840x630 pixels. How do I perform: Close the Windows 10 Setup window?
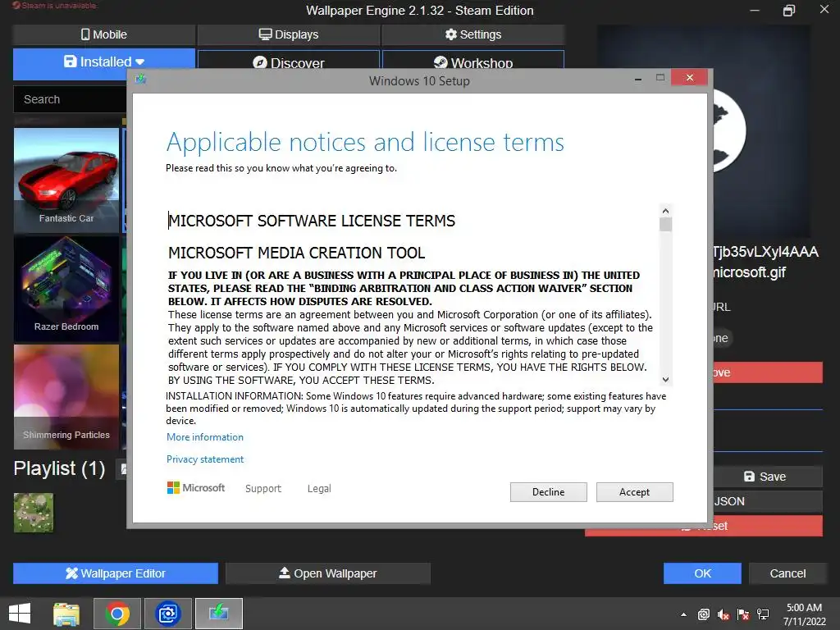pyautogui.click(x=689, y=78)
